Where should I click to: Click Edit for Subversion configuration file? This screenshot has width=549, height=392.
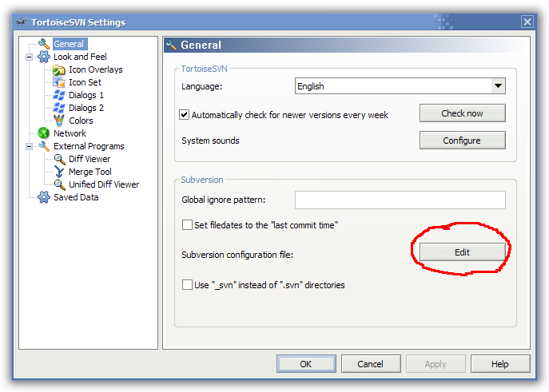(x=462, y=252)
